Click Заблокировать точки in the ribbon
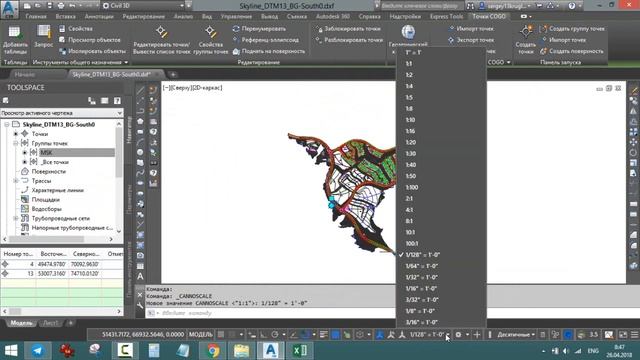 pos(349,29)
